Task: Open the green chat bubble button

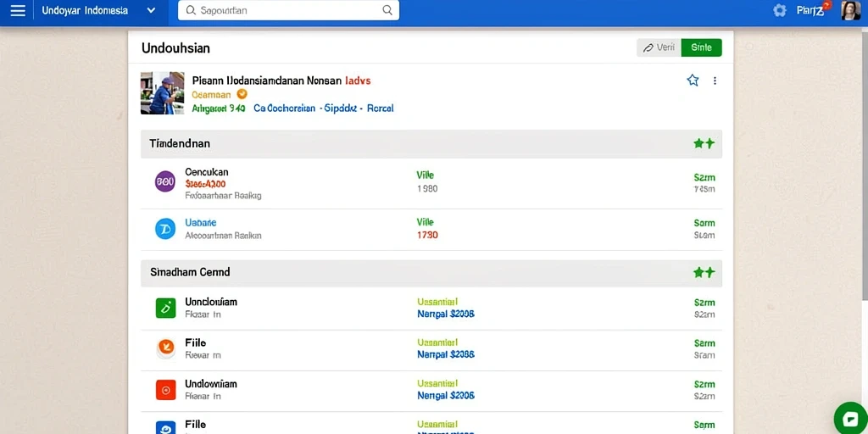Action: coord(850,419)
